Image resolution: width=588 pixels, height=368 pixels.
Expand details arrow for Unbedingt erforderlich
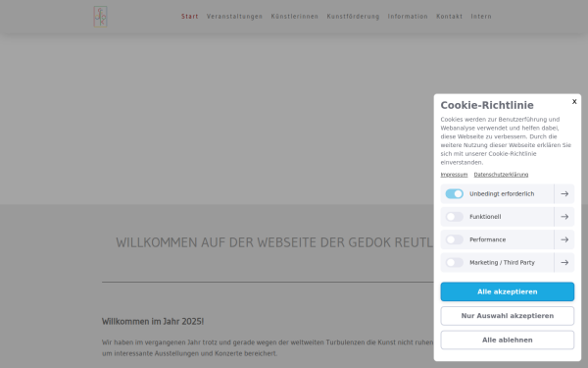564,193
